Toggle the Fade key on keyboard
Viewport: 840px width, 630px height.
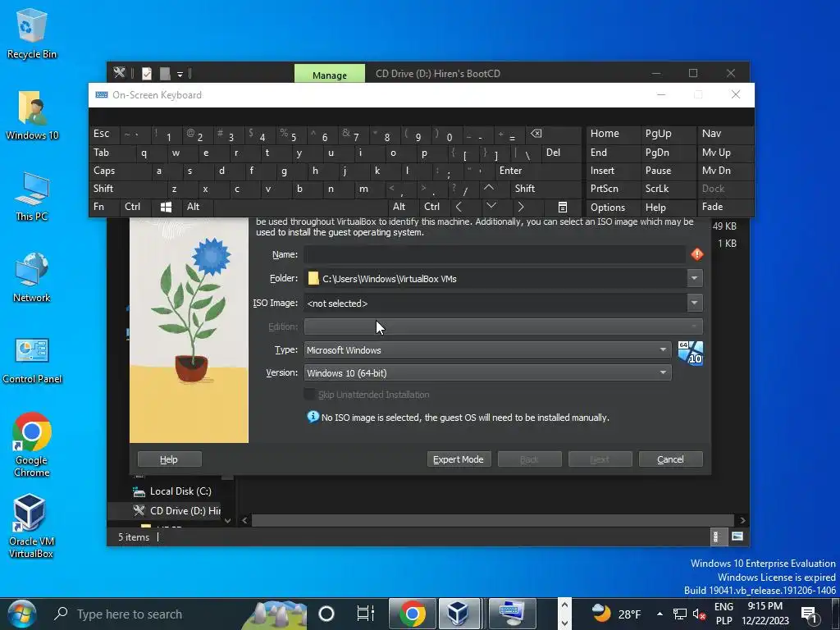click(x=725, y=207)
